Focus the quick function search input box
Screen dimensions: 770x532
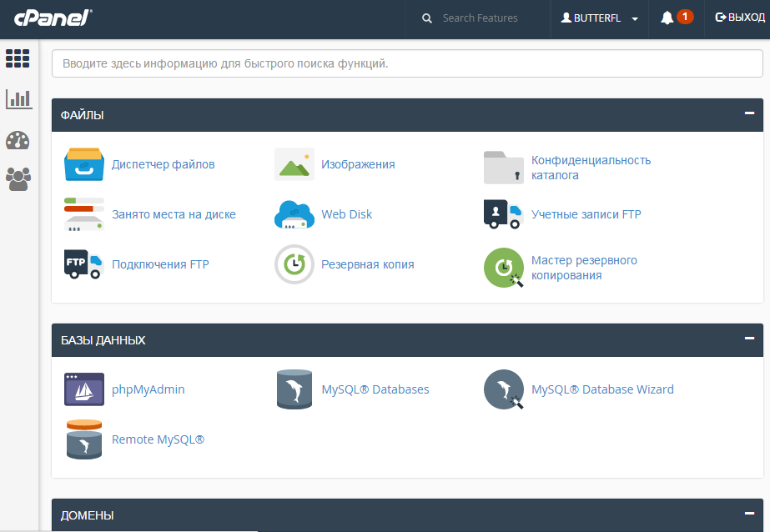click(407, 63)
